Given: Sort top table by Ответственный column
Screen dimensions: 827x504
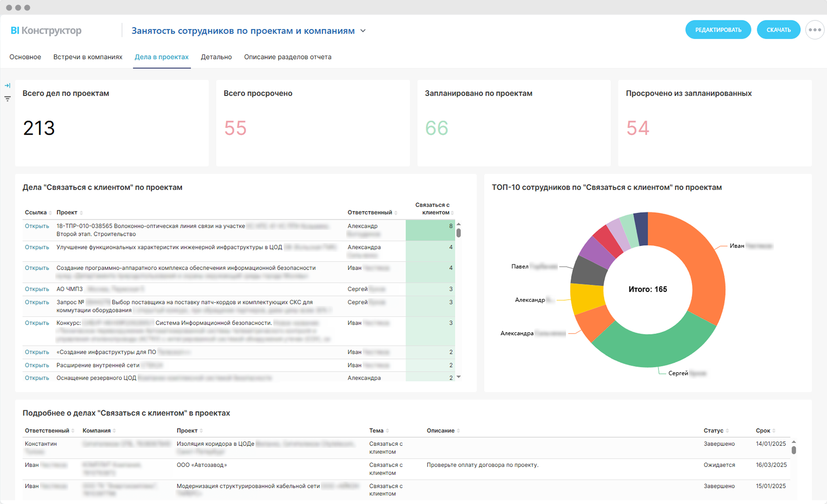Looking at the screenshot, I should coord(396,213).
